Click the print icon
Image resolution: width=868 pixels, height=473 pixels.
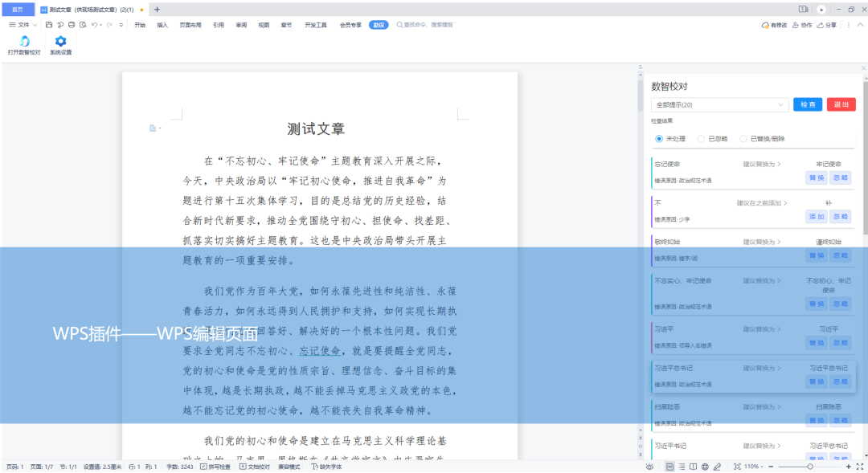[x=72, y=25]
